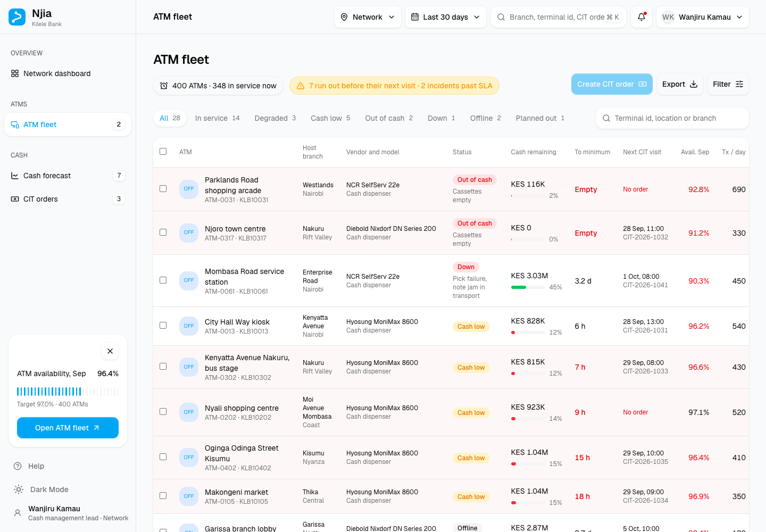The image size is (766, 532).
Task: Open notifications bell
Action: pyautogui.click(x=642, y=17)
